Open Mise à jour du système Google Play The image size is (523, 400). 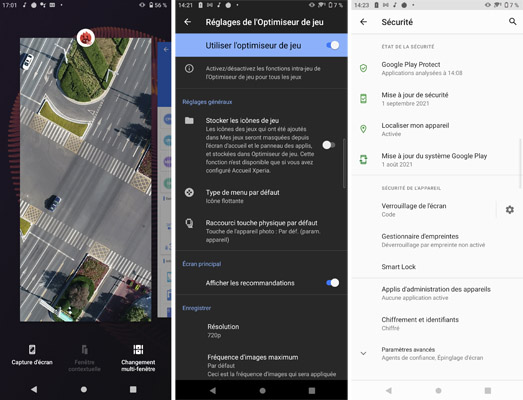point(437,160)
